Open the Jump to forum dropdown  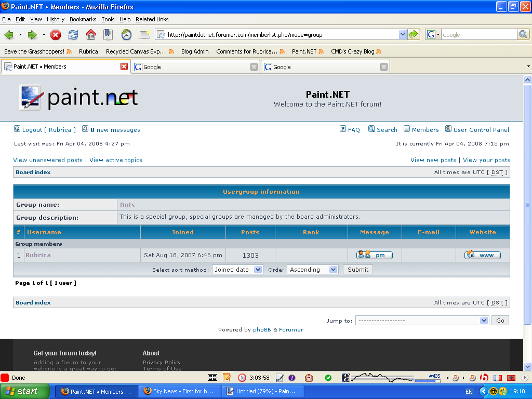point(484,320)
